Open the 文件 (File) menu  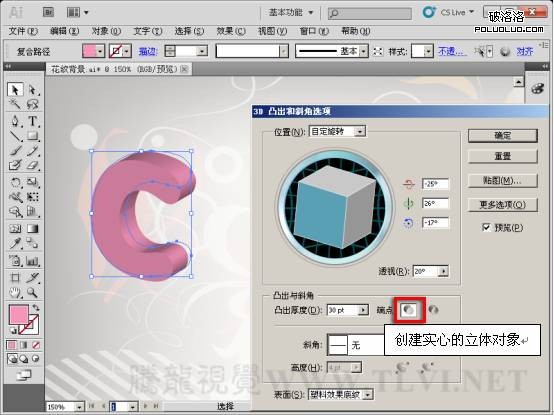(23, 31)
